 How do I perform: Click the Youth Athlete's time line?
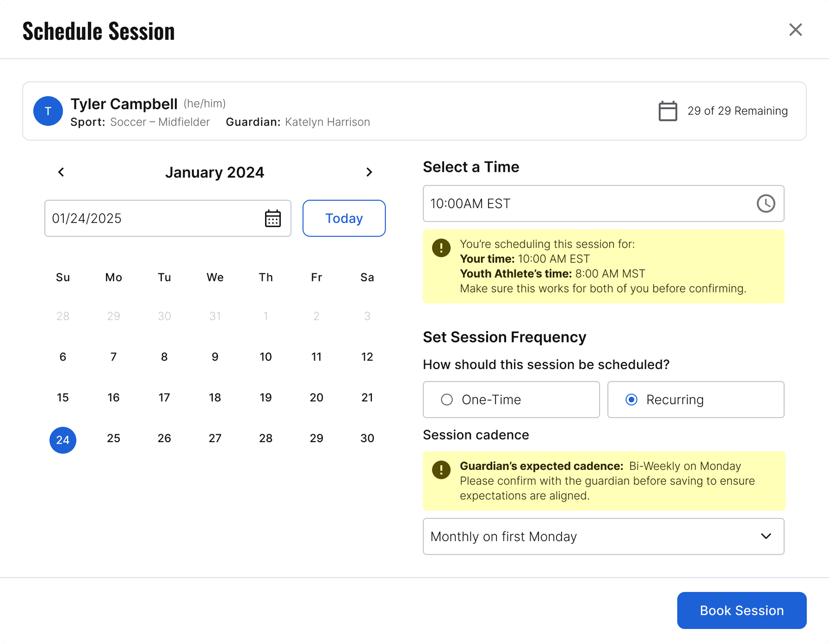pos(552,273)
